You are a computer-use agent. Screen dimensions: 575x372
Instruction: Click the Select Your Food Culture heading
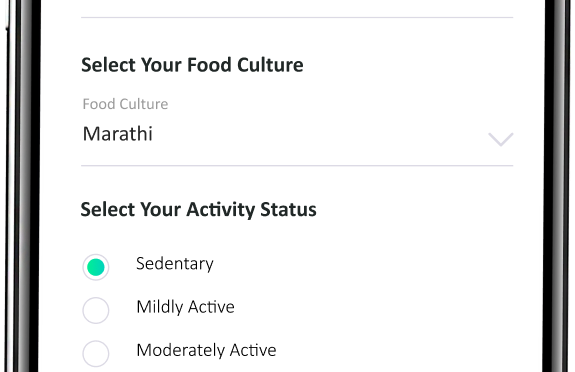(x=192, y=65)
